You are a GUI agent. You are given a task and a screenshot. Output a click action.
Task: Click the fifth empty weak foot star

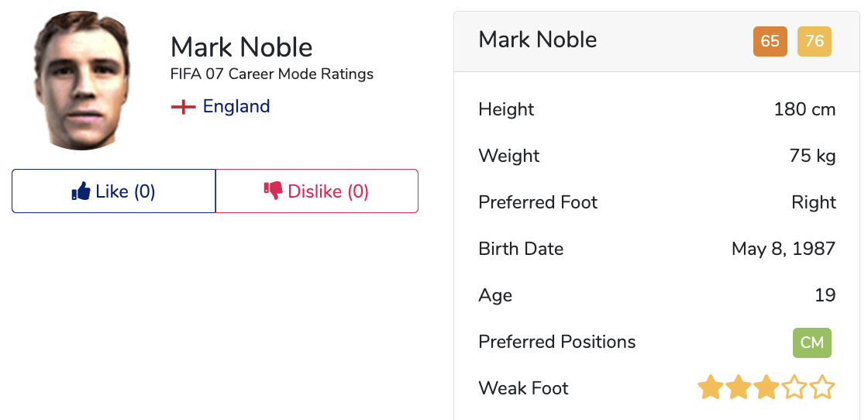click(x=822, y=387)
